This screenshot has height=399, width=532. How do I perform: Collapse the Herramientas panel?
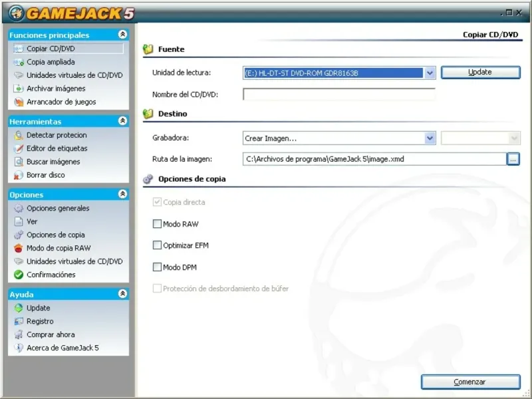pos(122,121)
